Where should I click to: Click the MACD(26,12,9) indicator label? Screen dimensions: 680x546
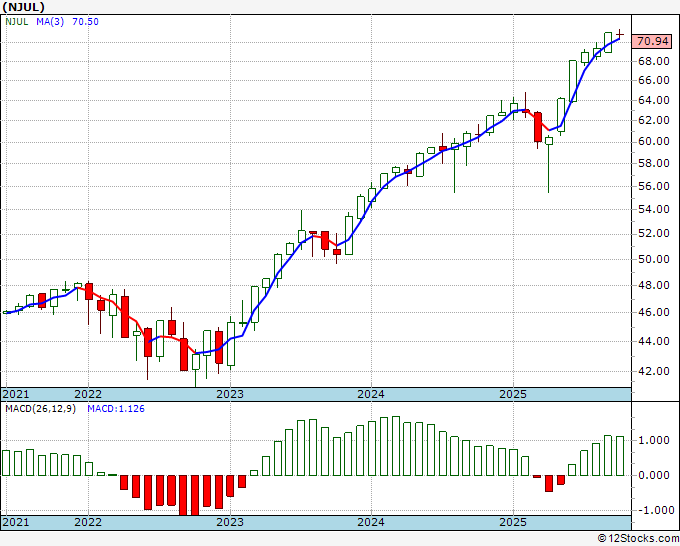[x=40, y=409]
